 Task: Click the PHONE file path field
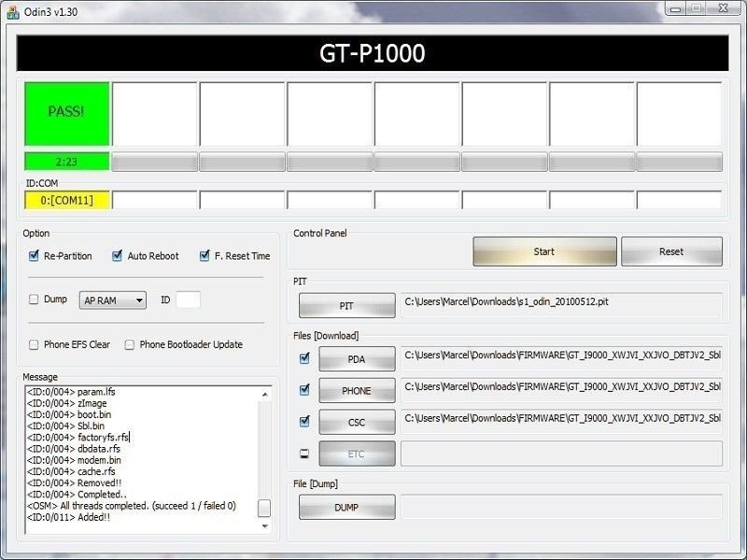[561, 390]
